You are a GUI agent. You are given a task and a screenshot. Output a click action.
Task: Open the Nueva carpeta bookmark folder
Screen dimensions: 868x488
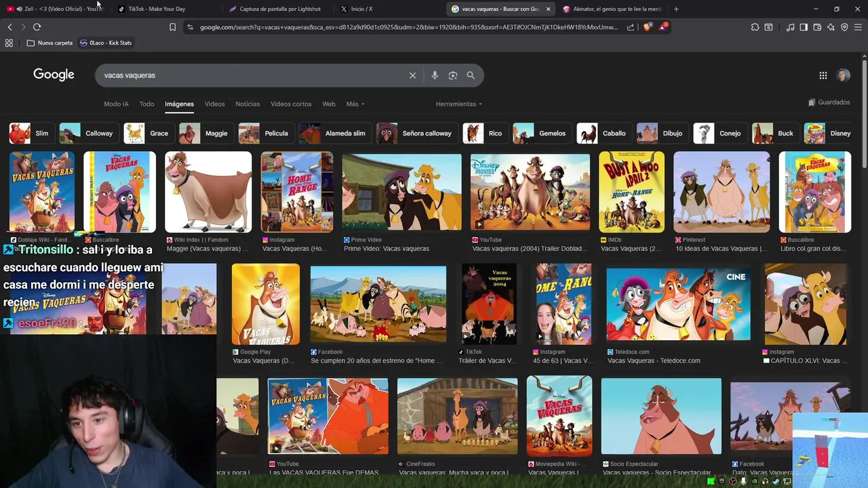[50, 43]
